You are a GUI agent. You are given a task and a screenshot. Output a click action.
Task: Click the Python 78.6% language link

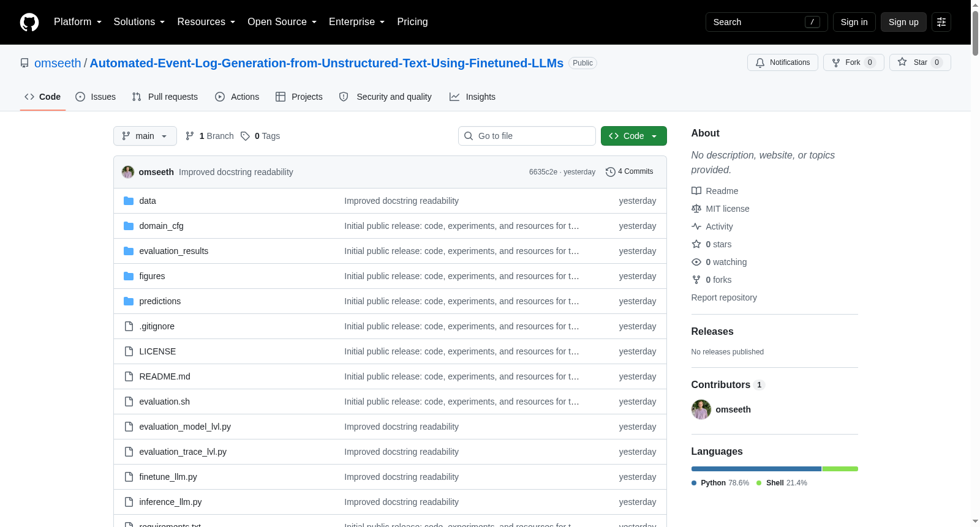[x=720, y=483]
